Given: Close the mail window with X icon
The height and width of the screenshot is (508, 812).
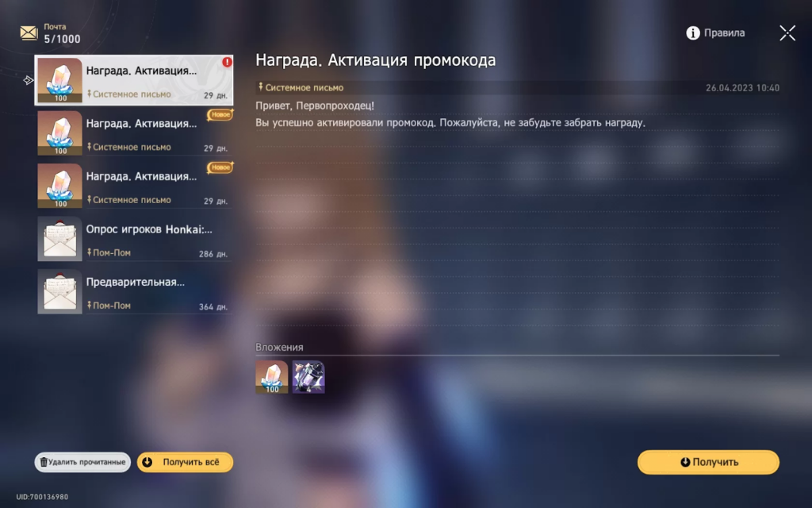Looking at the screenshot, I should tap(787, 33).
